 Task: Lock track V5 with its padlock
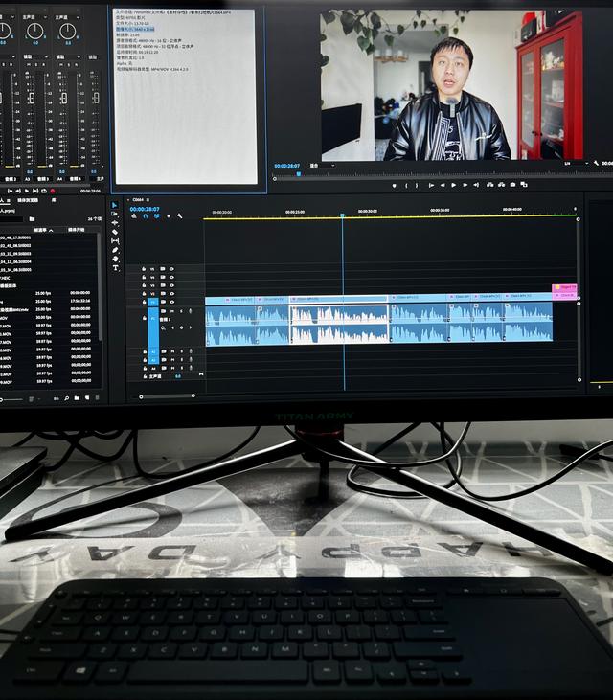click(x=144, y=269)
